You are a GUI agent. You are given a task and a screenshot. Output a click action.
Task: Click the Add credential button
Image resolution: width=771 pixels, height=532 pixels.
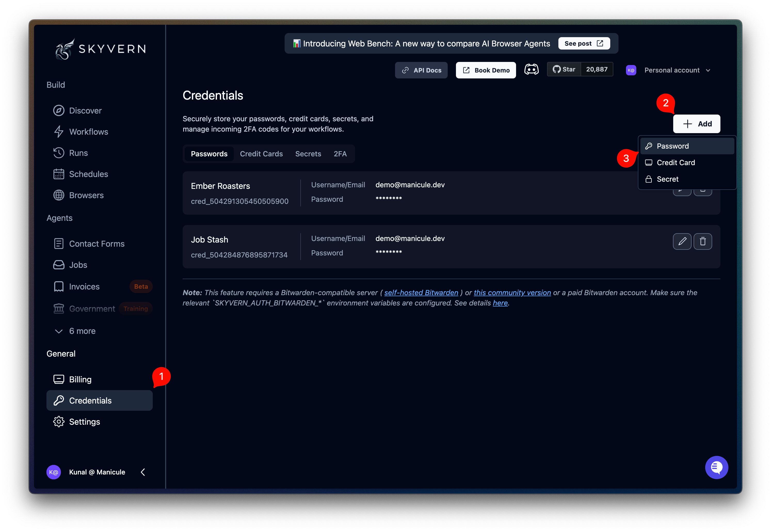[696, 124]
